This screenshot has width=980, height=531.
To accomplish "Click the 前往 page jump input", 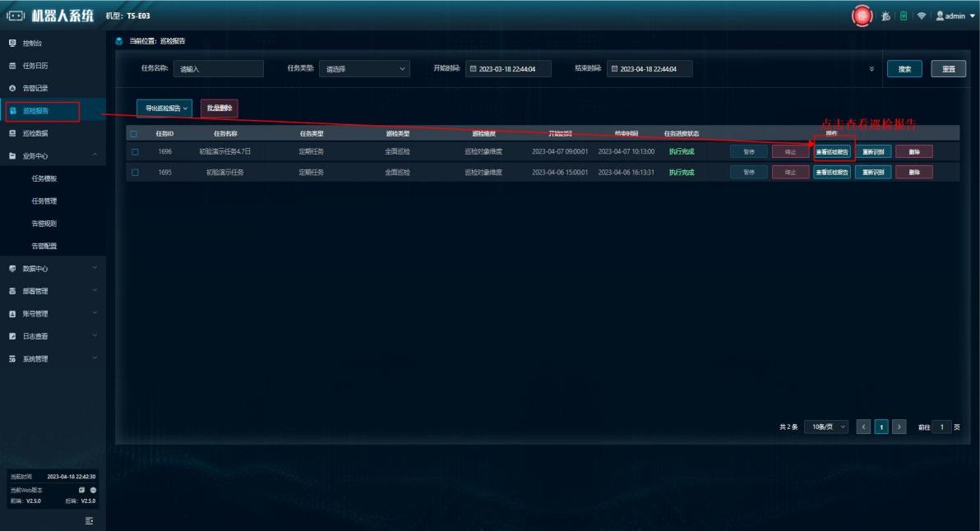I will point(941,427).
